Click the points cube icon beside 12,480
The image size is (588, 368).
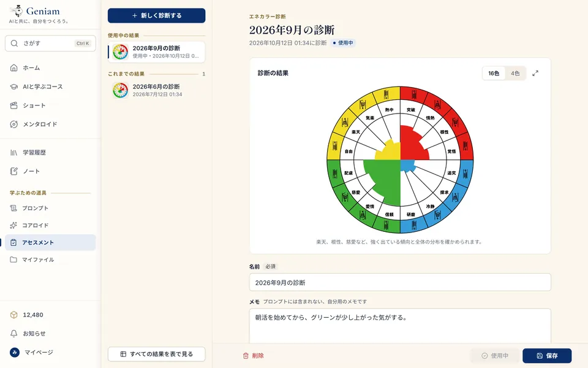pos(14,315)
